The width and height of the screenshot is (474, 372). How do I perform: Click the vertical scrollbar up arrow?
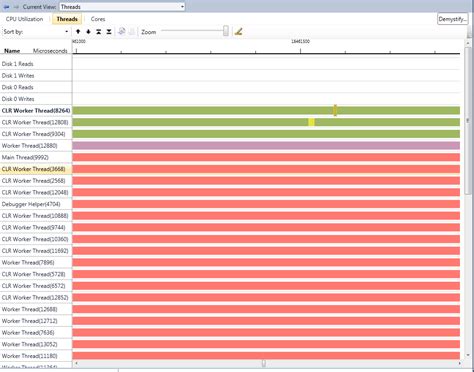pyautogui.click(x=468, y=43)
